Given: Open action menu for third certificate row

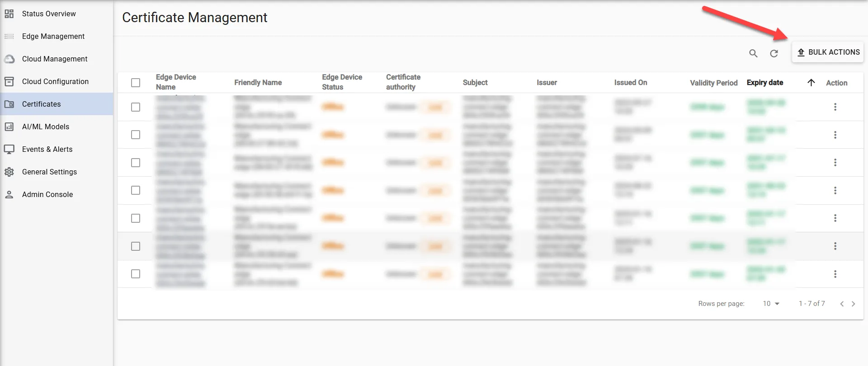Looking at the screenshot, I should click(x=835, y=163).
